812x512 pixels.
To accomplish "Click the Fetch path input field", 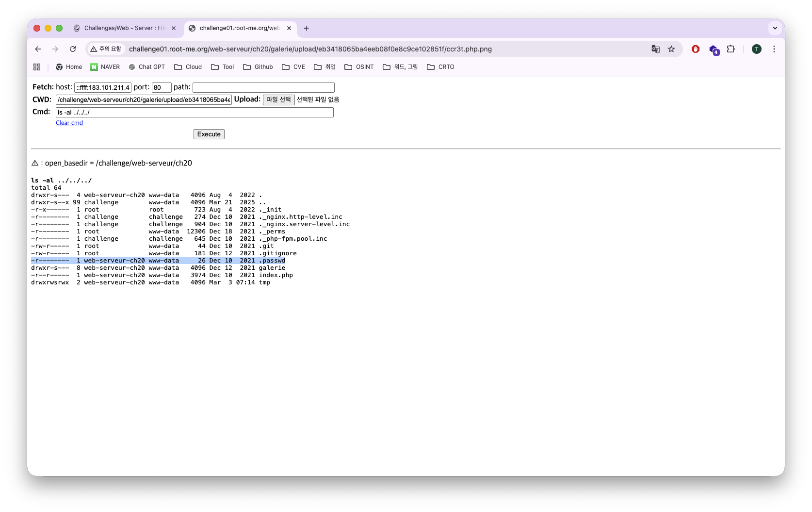I will (x=263, y=87).
